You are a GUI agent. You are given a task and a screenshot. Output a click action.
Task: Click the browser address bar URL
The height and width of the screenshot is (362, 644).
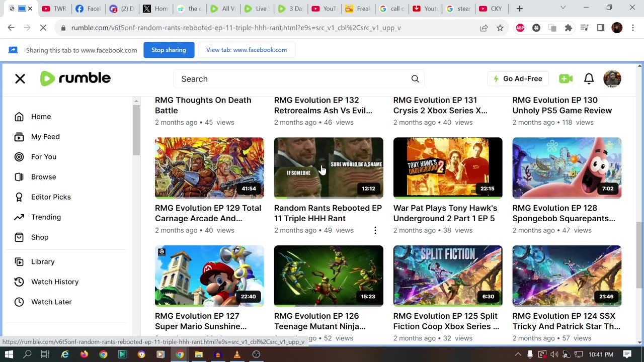tap(236, 28)
